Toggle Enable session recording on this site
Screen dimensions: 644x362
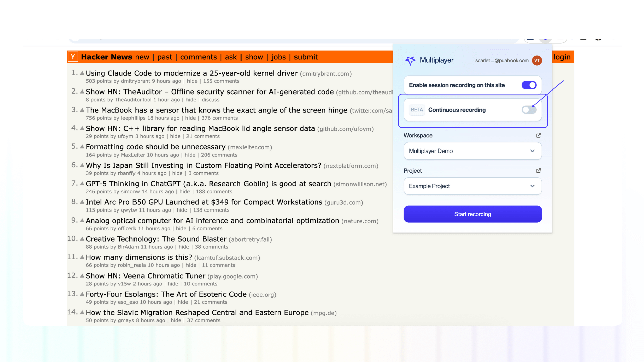529,85
